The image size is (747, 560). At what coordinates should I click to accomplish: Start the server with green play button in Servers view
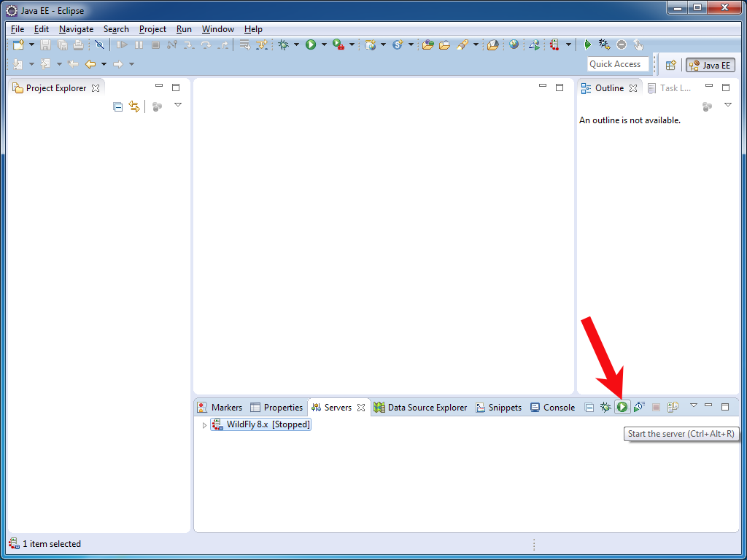622,407
